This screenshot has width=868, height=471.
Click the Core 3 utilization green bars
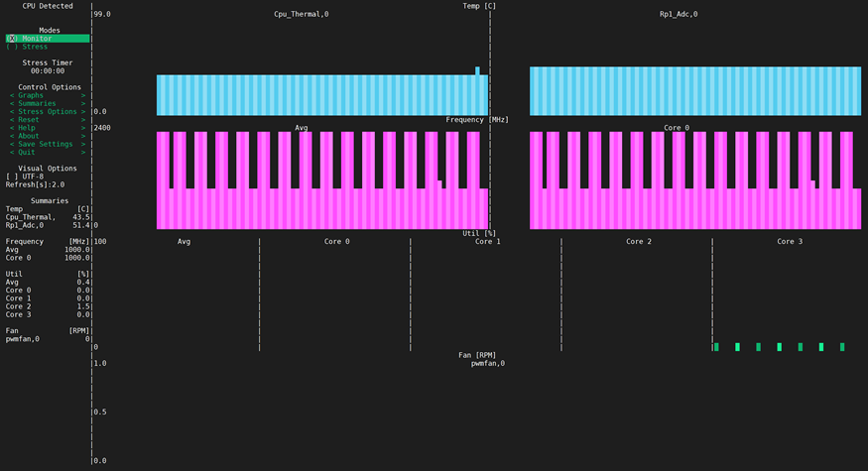coord(779,347)
